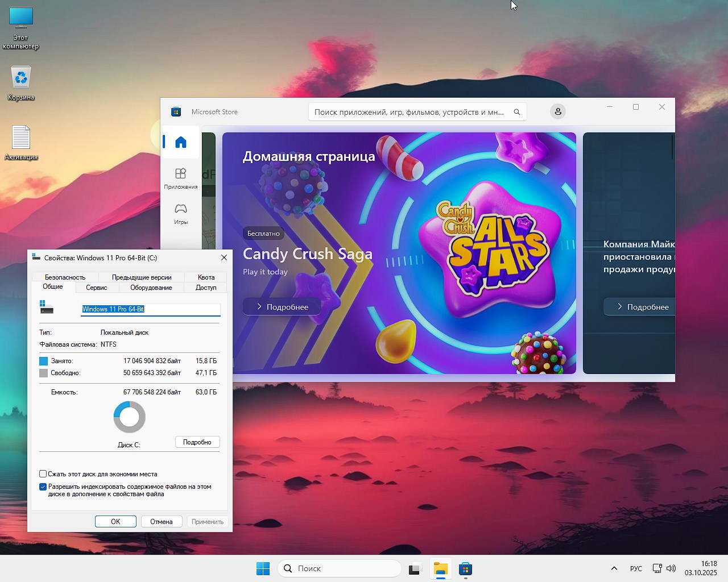Click the Store search magnifier icon
Screen dimensions: 728x582
[516, 112]
